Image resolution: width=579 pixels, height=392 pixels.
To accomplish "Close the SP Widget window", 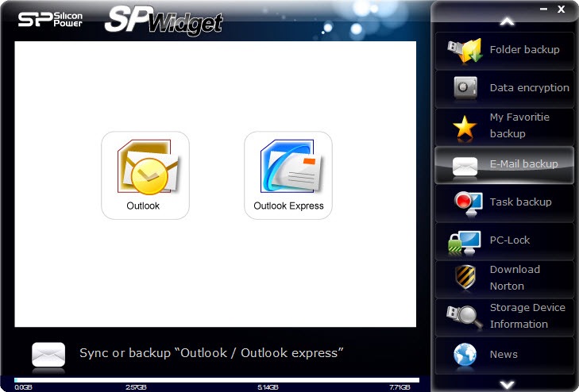I will pos(562,9).
